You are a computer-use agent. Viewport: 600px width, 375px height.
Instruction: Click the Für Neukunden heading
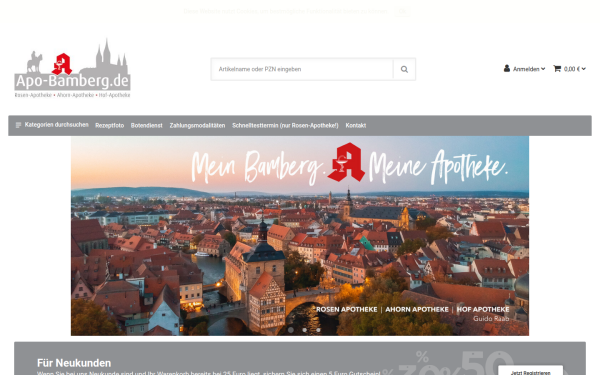pos(74,363)
